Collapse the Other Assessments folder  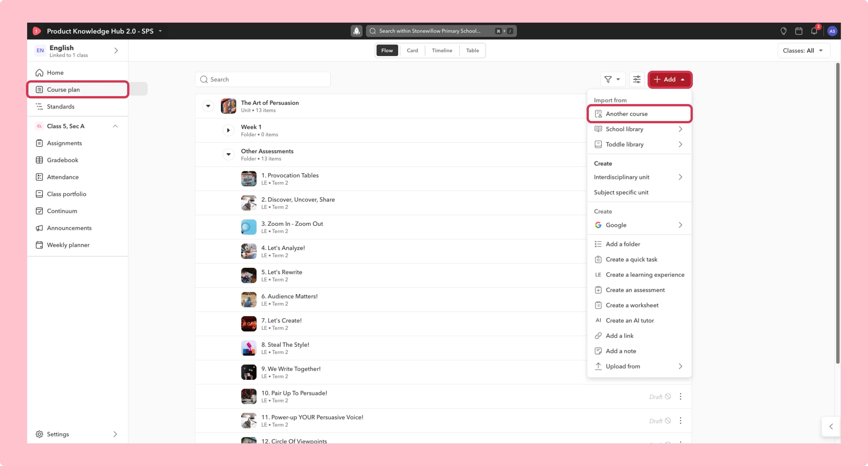coord(228,154)
